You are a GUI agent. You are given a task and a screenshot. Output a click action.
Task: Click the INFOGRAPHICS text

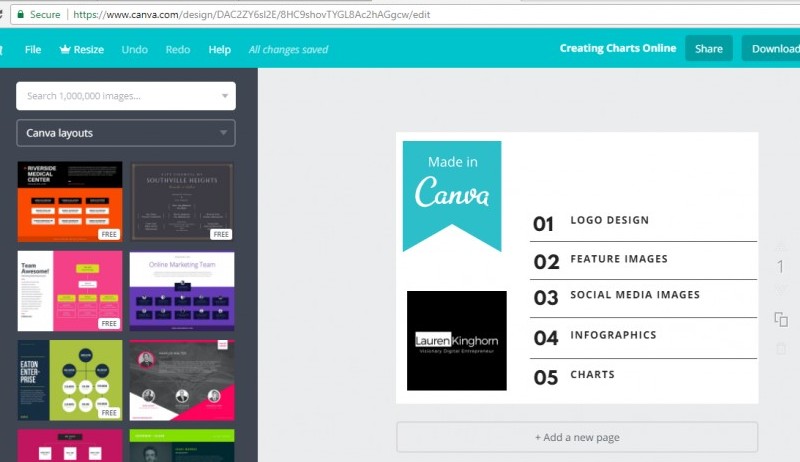pos(613,335)
